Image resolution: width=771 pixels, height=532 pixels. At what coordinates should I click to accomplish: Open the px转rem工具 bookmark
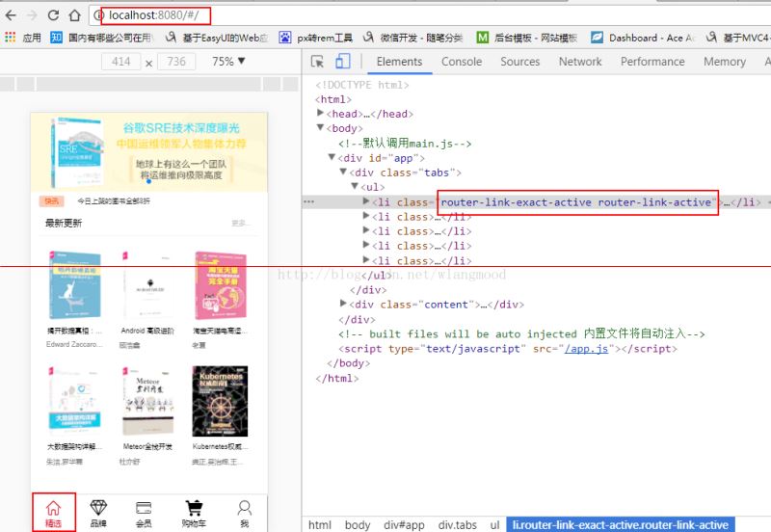pyautogui.click(x=316, y=38)
